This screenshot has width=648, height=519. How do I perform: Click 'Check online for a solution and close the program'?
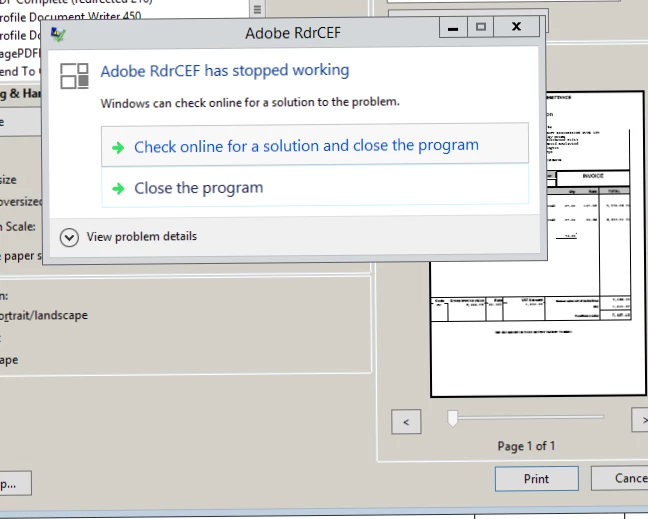pos(314,144)
